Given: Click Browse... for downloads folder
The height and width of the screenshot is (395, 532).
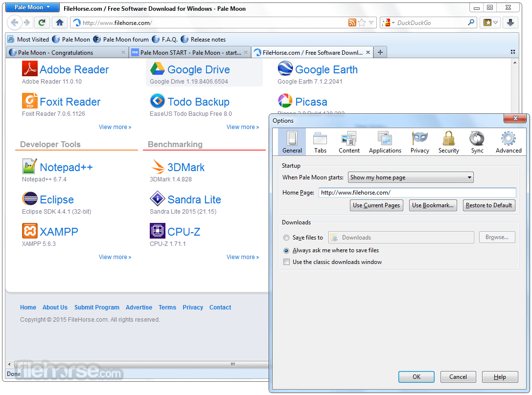Looking at the screenshot, I should click(x=497, y=237).
